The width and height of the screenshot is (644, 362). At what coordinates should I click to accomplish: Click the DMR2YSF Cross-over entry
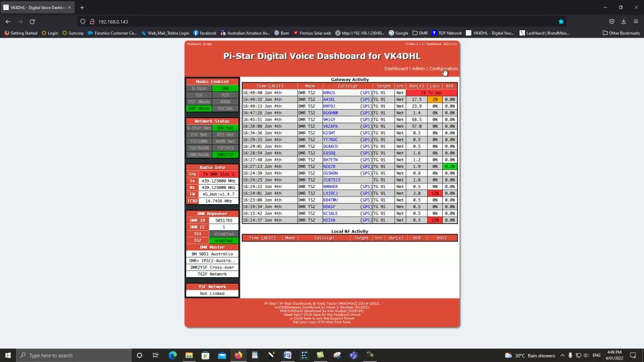coord(212,267)
